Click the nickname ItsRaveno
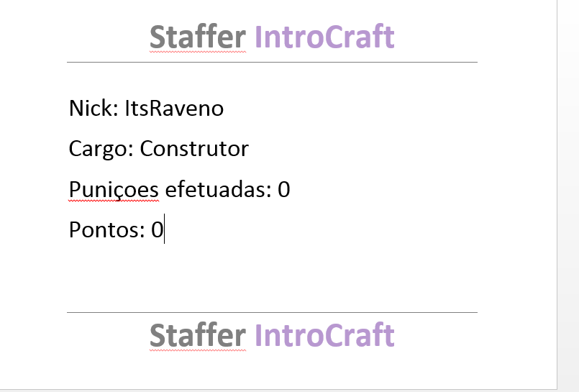Screen dimensions: 579x392 [174, 108]
